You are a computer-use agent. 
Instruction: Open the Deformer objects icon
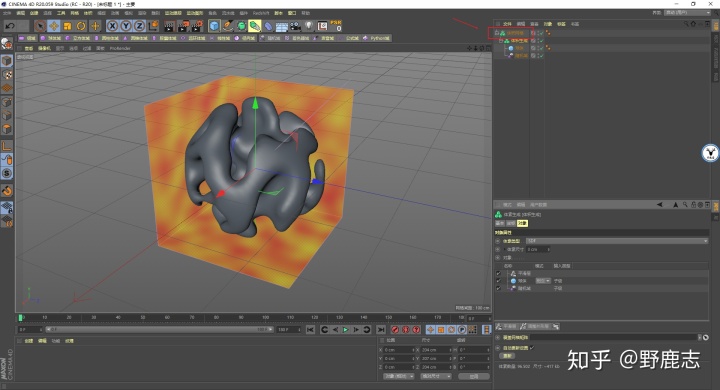click(269, 26)
